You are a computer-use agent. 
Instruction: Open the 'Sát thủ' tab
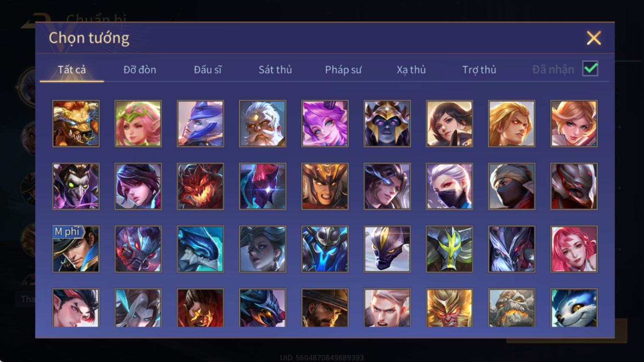pos(275,70)
